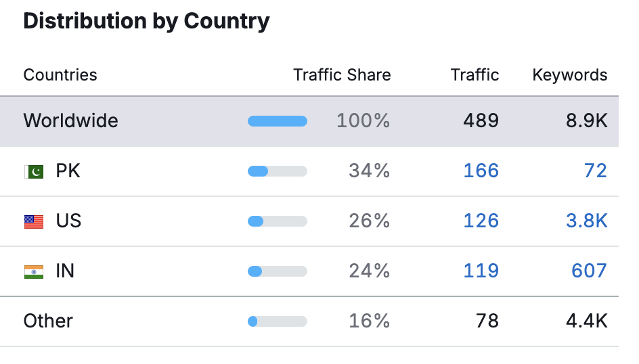Click the Traffic Share column header
This screenshot has width=639, height=364.
coord(342,75)
